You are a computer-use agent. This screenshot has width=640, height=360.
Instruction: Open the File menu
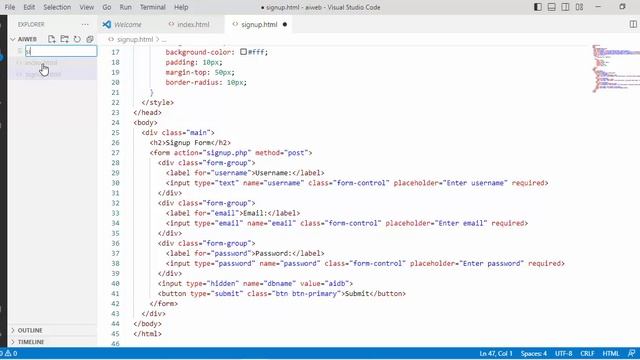[x=10, y=7]
